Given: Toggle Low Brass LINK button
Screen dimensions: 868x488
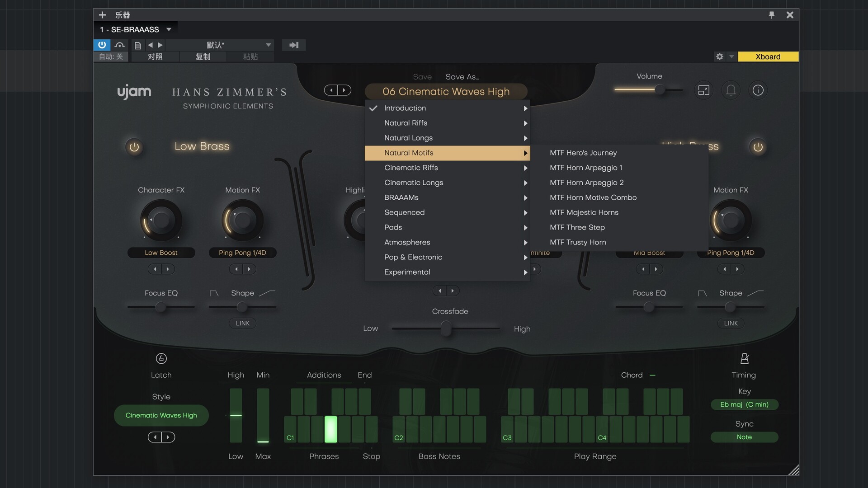Looking at the screenshot, I should (243, 323).
